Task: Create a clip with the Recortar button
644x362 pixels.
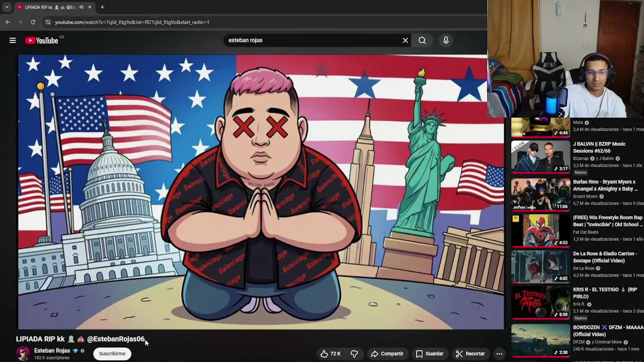Action: pyautogui.click(x=470, y=354)
